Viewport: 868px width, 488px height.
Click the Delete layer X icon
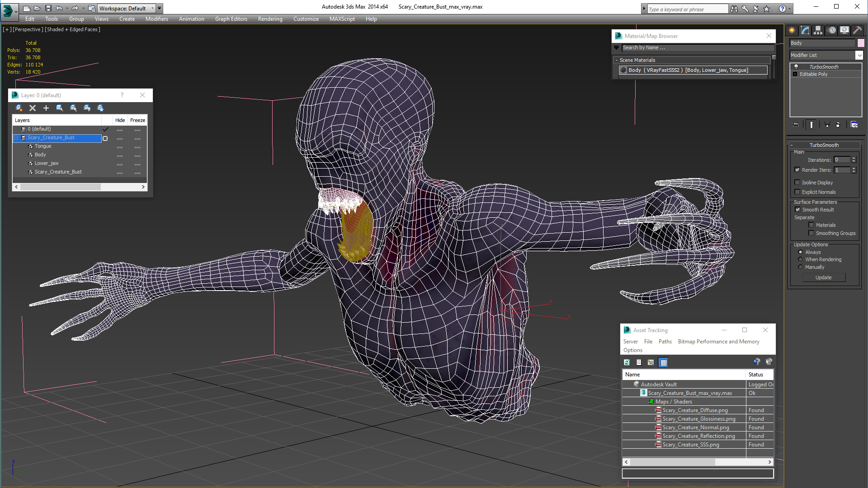(33, 108)
